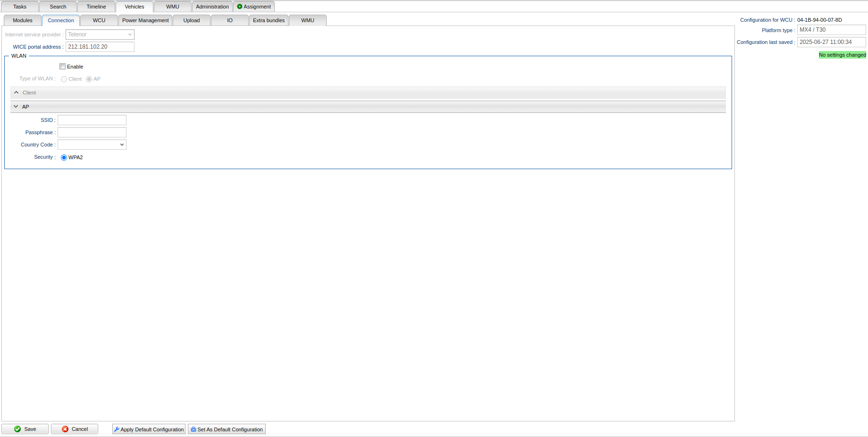Go to the Extra bundles tab
This screenshot has height=437, width=868.
(269, 20)
